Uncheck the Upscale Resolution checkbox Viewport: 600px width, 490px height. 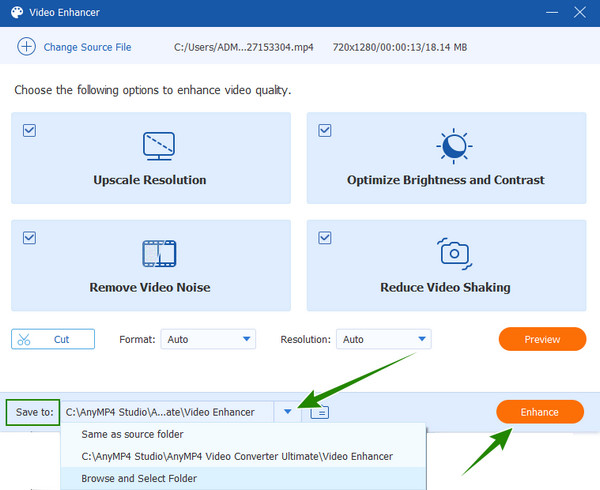pyautogui.click(x=29, y=130)
